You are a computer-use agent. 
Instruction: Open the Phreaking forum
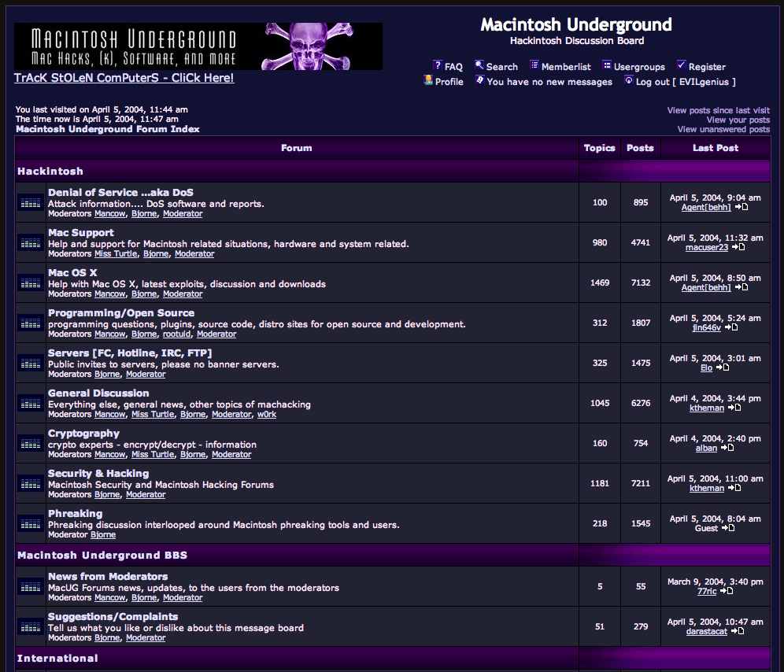click(75, 514)
